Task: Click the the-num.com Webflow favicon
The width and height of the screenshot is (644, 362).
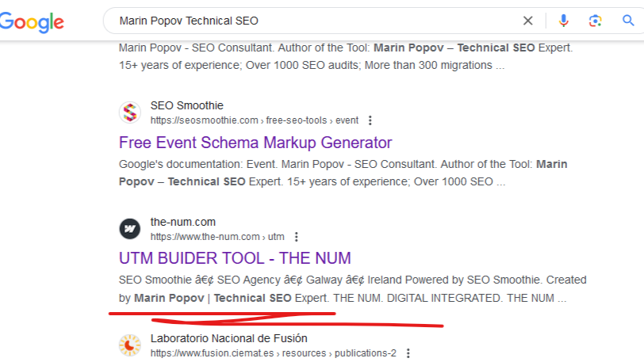Action: pyautogui.click(x=130, y=229)
